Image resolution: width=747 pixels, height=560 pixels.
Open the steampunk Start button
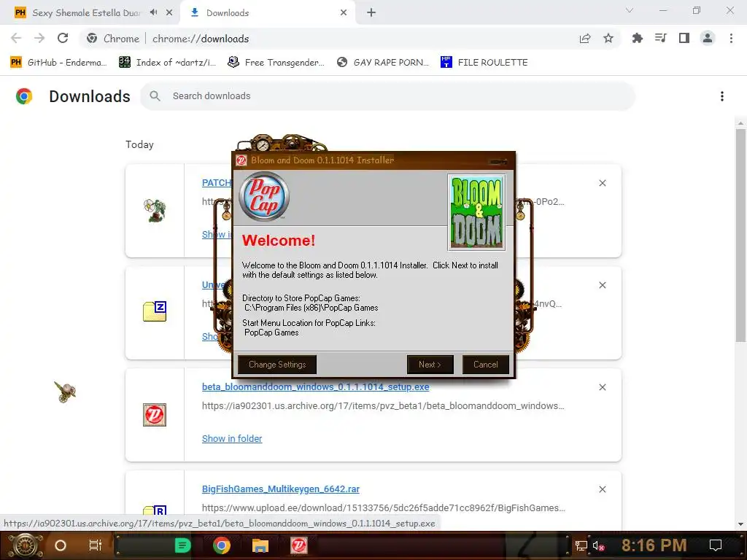click(26, 545)
